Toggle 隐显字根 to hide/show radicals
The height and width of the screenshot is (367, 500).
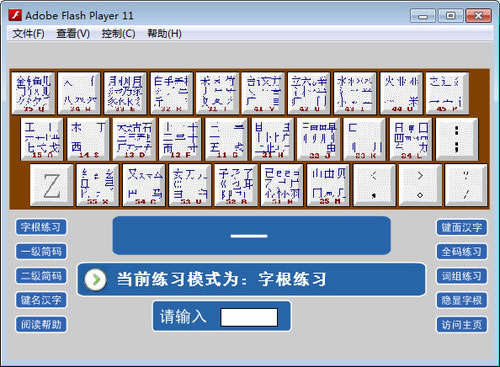click(x=462, y=300)
